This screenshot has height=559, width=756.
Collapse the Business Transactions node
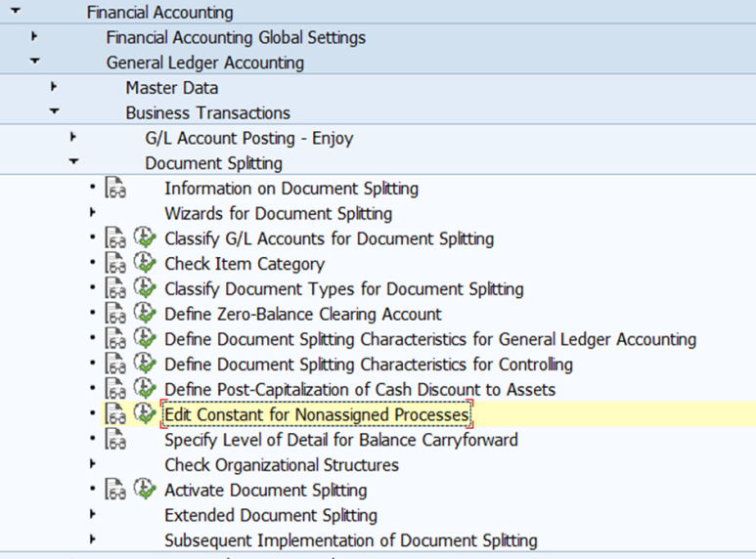(x=55, y=111)
